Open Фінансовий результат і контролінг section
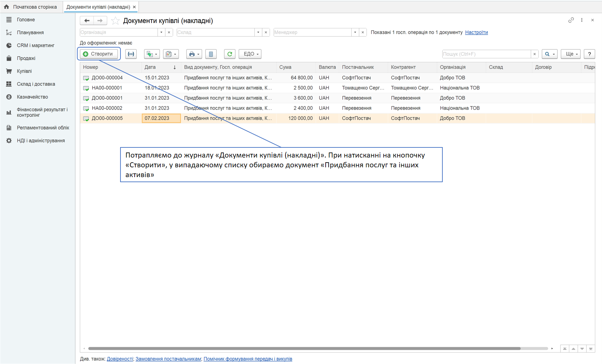Viewport: 602px width, 364px height. coord(42,112)
